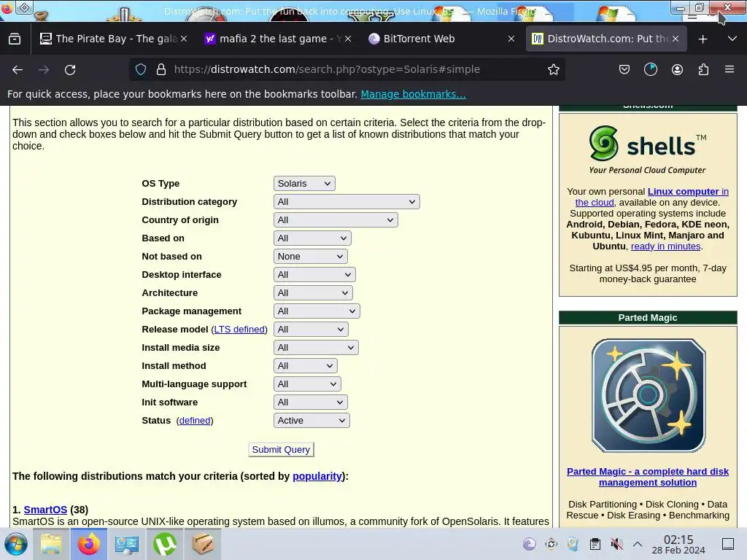Close the BitTorrent Web tab
747x560 pixels.
[511, 39]
